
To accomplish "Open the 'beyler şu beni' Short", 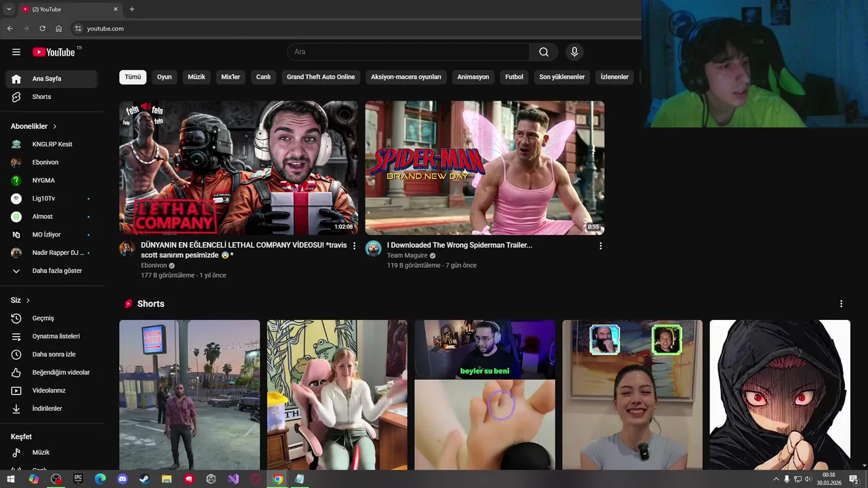I will coord(485,395).
